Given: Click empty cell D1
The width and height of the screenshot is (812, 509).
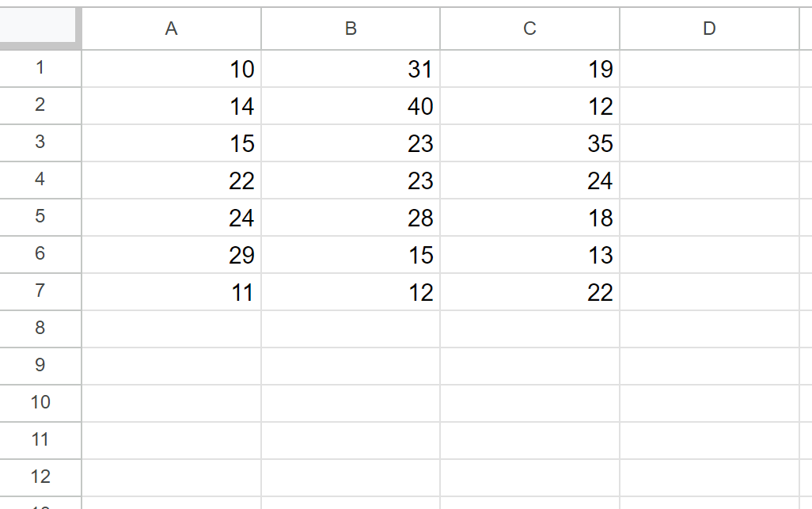Looking at the screenshot, I should click(x=709, y=69).
